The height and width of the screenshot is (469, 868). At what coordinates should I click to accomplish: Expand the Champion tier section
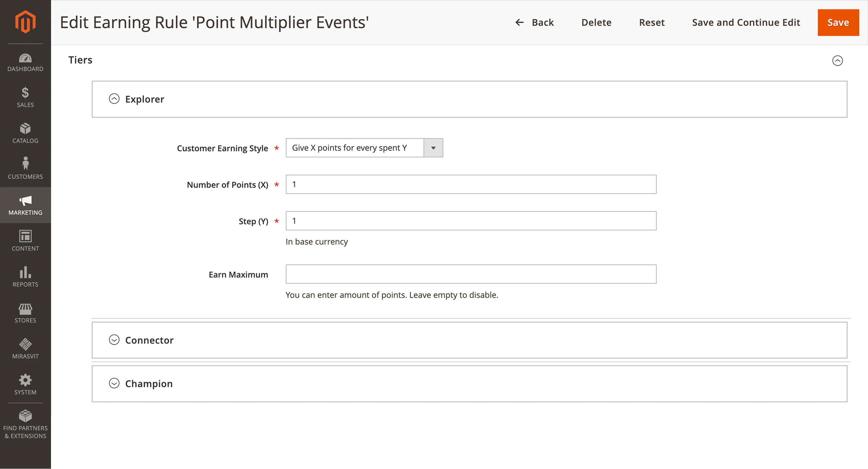pyautogui.click(x=115, y=383)
